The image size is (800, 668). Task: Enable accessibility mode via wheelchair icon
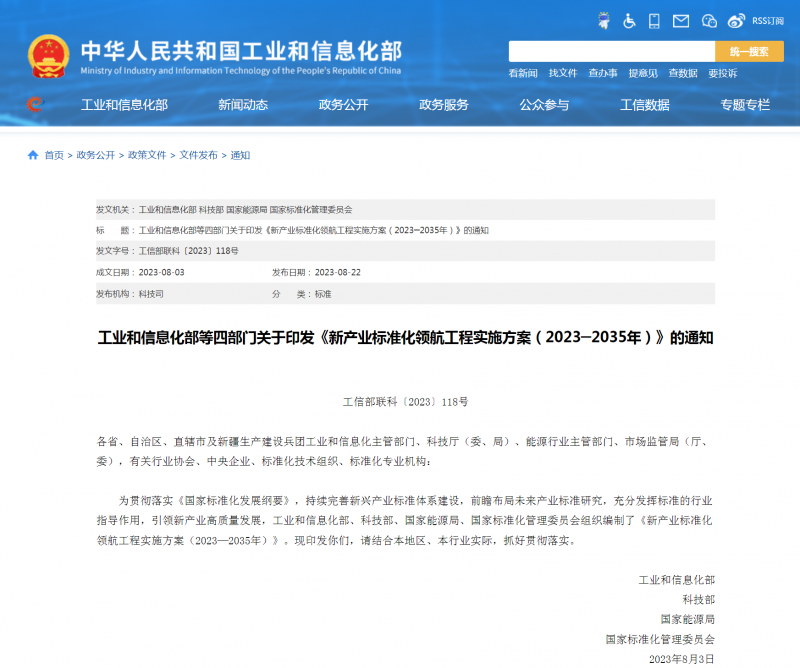click(x=629, y=21)
